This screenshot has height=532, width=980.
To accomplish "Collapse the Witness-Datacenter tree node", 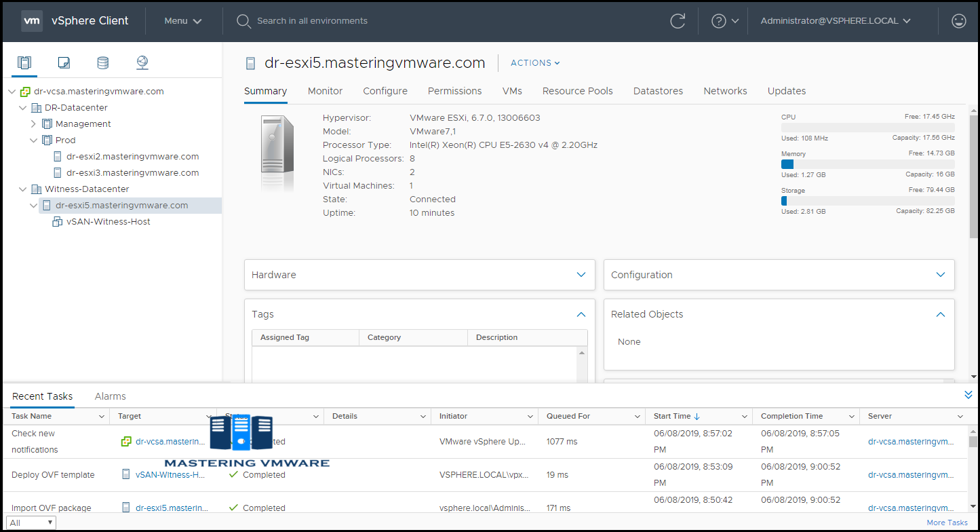I will pyautogui.click(x=23, y=189).
